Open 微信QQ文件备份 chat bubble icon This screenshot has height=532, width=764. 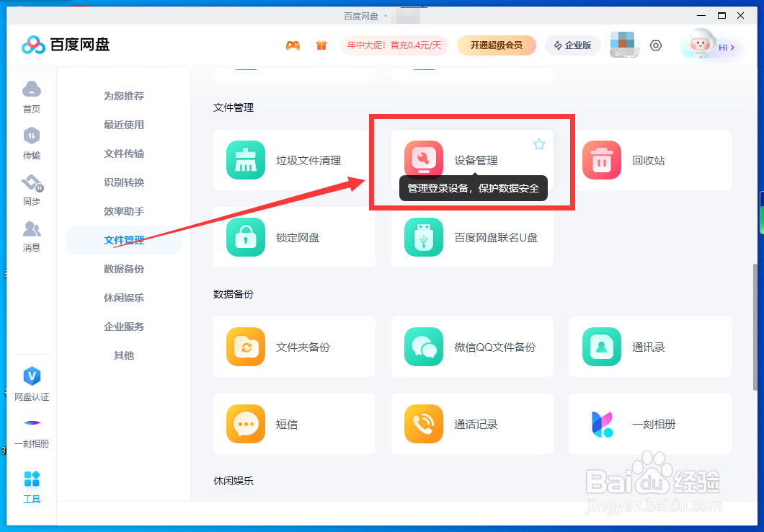[x=423, y=347]
